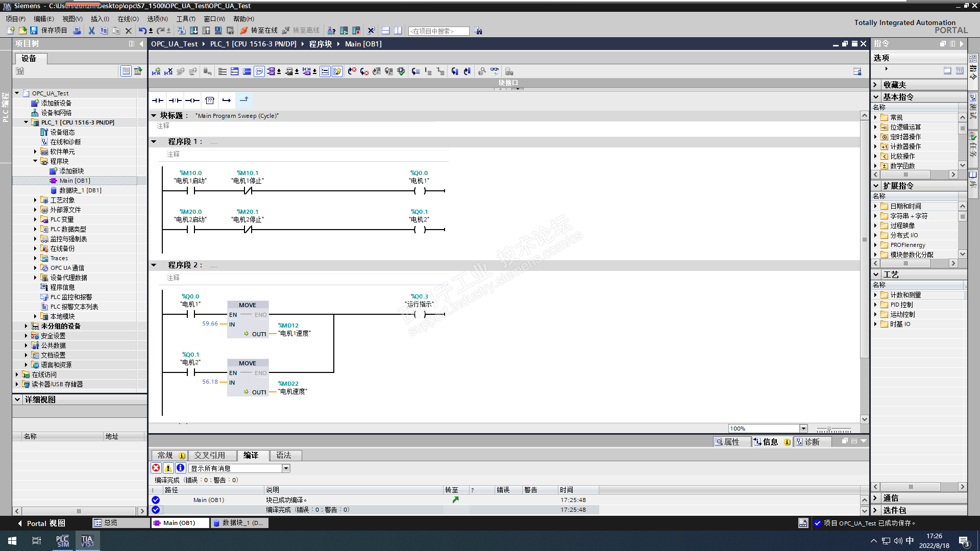This screenshot has width=980, height=551.
Task: Insert an empty box instruction
Action: 210,101
